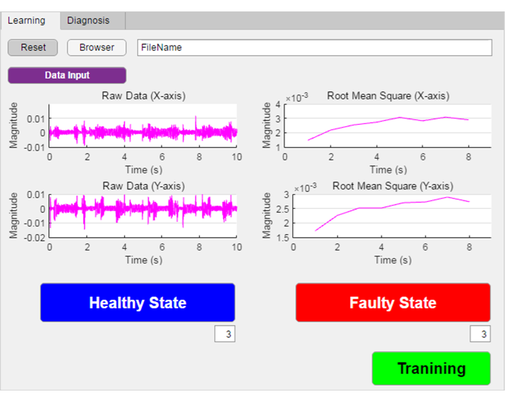505x420 pixels.
Task: Click the Magnitude label of Raw Data (X-axis)
Action: click(14, 125)
